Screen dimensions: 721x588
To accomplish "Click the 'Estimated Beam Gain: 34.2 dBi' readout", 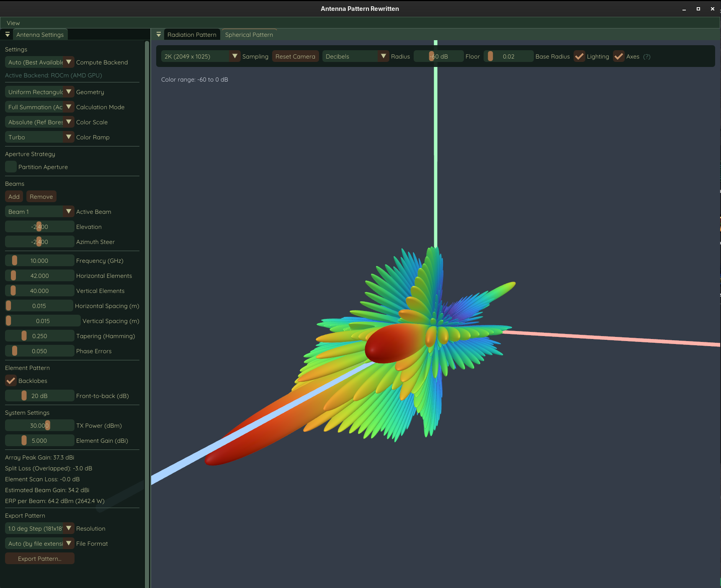I will click(x=47, y=490).
